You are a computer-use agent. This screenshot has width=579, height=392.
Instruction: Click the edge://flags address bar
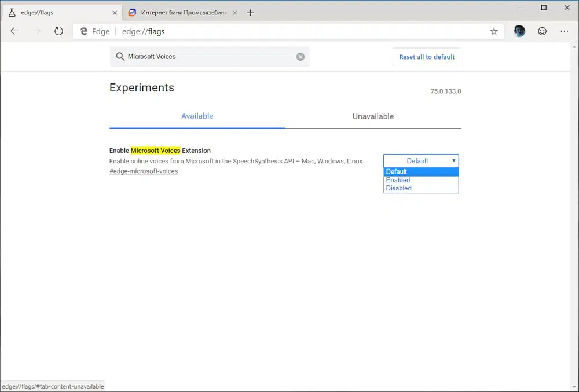(x=288, y=32)
